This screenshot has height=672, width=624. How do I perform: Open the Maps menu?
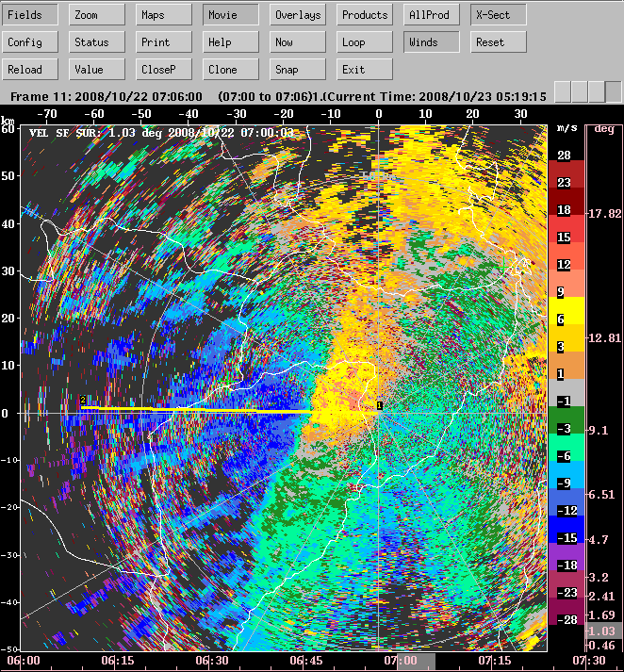tap(164, 15)
